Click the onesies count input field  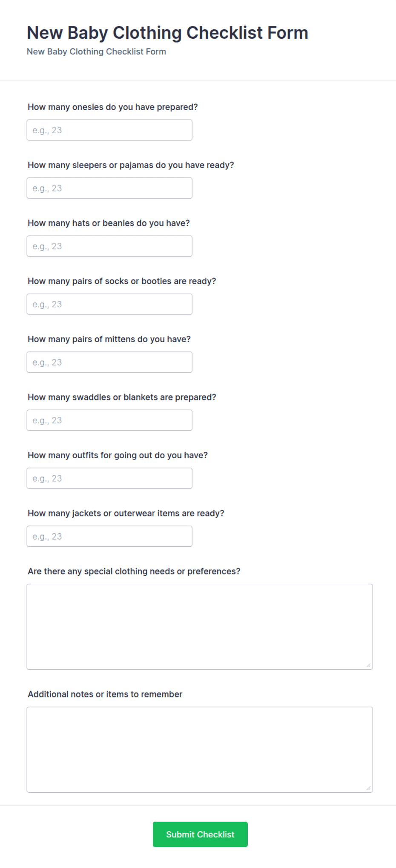point(109,130)
